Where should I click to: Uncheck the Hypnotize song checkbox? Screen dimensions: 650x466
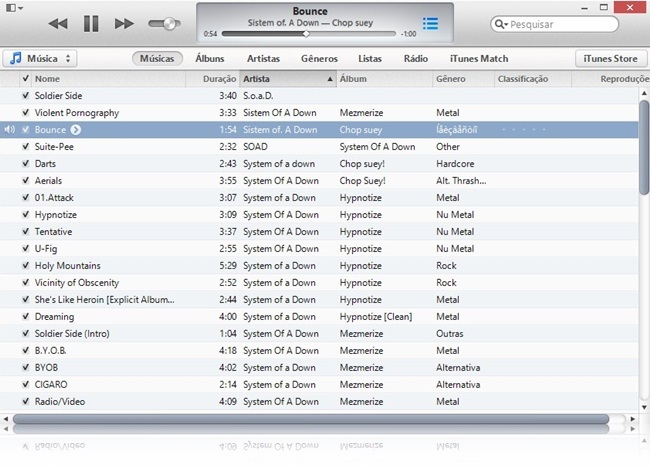click(x=26, y=214)
